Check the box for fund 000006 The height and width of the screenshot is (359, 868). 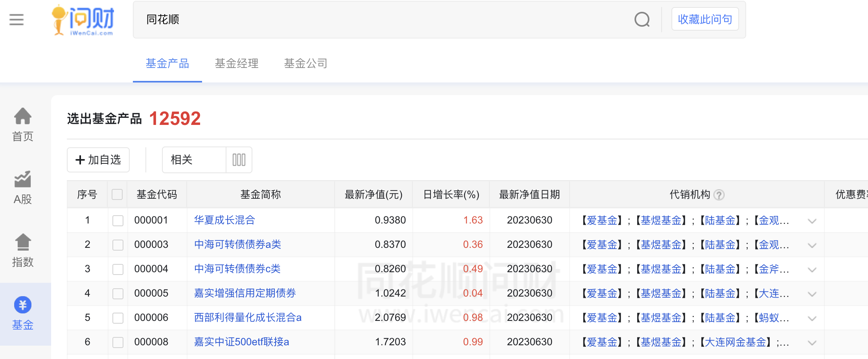118,318
